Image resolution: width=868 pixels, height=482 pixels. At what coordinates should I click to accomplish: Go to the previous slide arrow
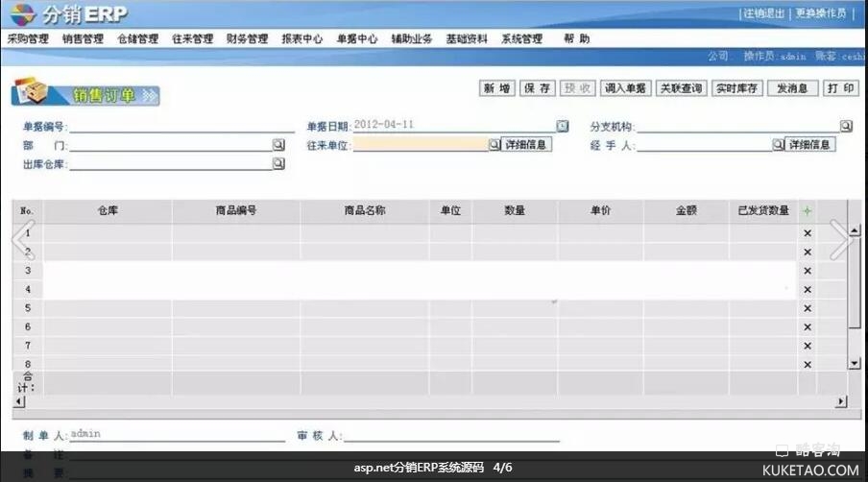coord(23,240)
